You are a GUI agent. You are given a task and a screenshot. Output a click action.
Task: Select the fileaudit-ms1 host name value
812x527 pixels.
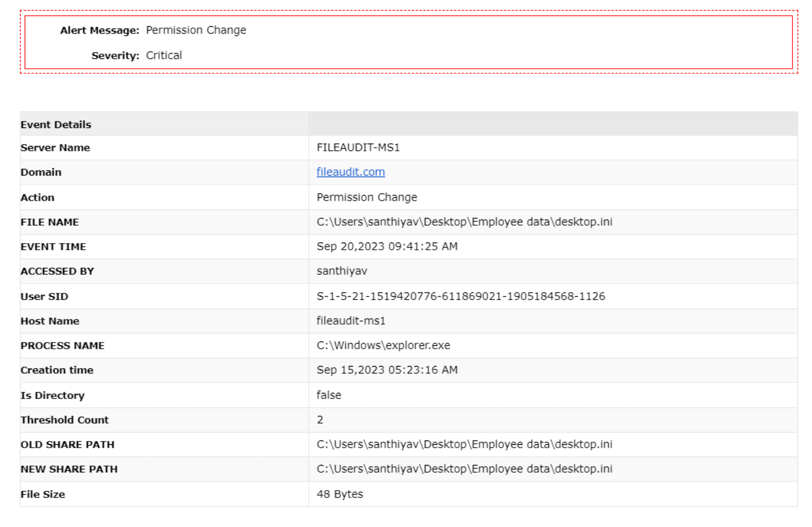pos(351,321)
